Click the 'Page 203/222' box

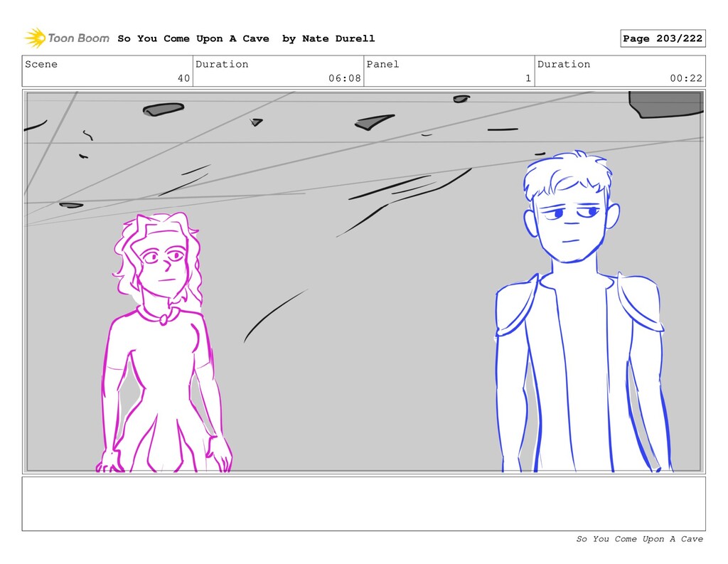point(663,38)
